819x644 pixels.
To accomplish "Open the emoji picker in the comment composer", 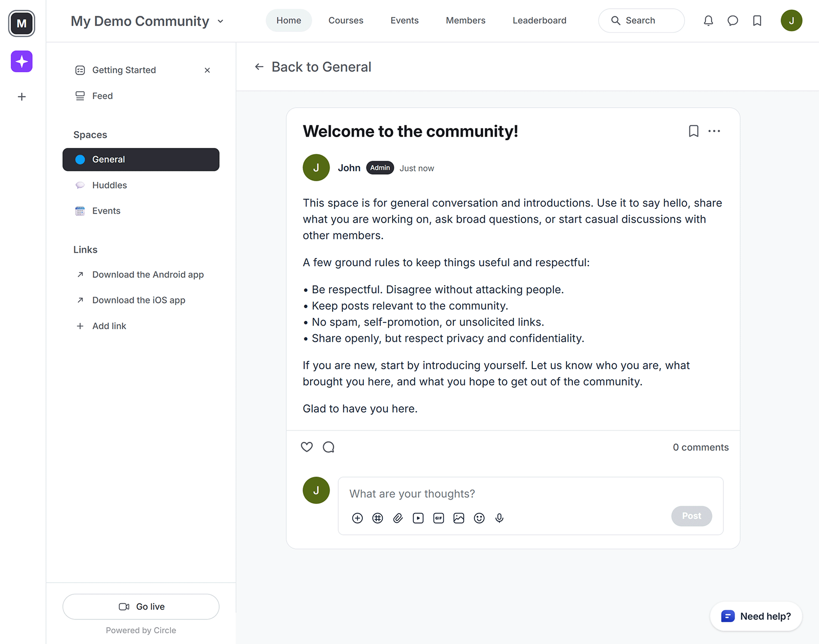I will 479,518.
